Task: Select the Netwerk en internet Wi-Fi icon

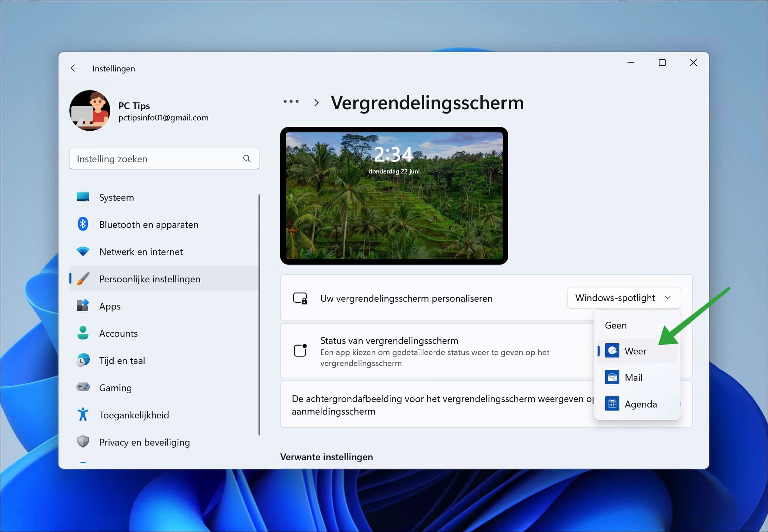Action: 83,251
